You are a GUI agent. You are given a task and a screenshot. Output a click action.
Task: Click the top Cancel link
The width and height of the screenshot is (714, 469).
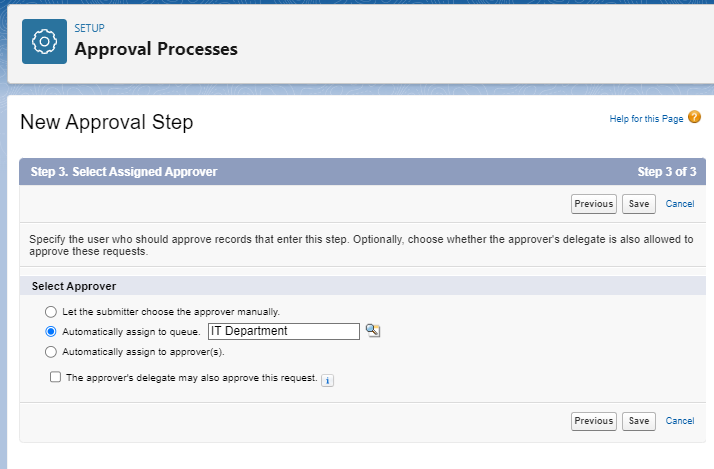679,204
